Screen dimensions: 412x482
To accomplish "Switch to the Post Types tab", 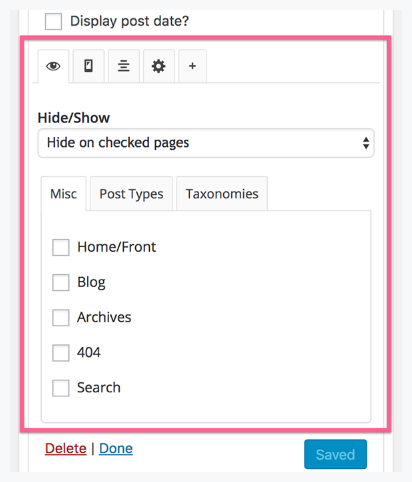I will click(131, 194).
